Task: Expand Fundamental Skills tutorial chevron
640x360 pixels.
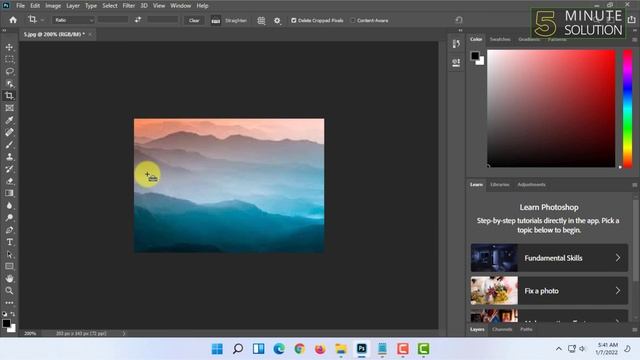Action: point(618,258)
